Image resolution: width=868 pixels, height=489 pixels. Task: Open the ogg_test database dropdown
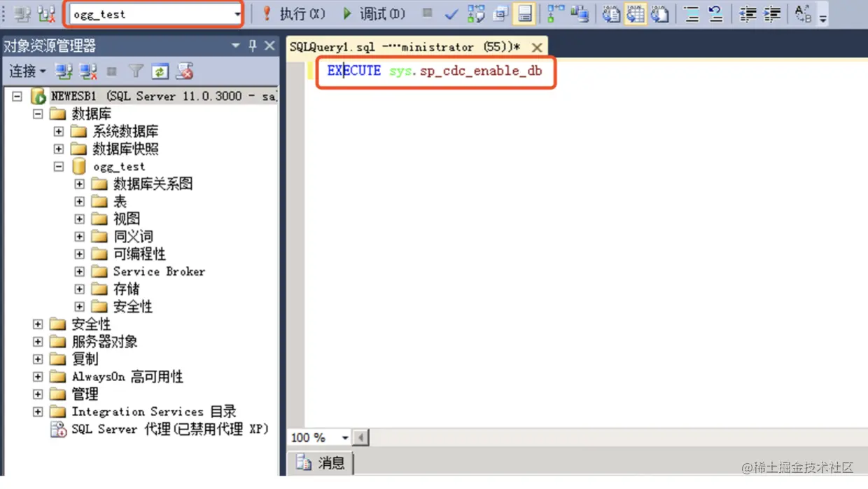coord(237,14)
